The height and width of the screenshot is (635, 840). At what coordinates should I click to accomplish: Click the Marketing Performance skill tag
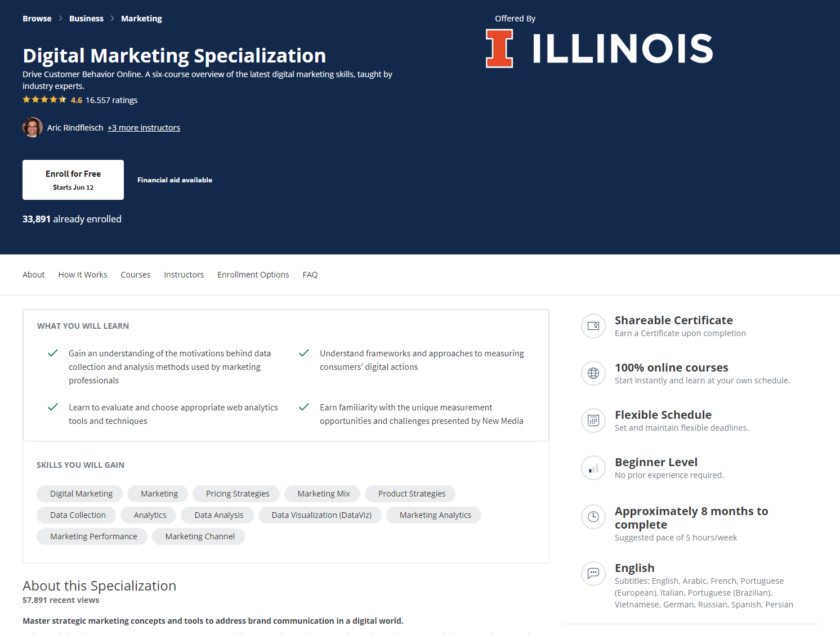click(92, 536)
